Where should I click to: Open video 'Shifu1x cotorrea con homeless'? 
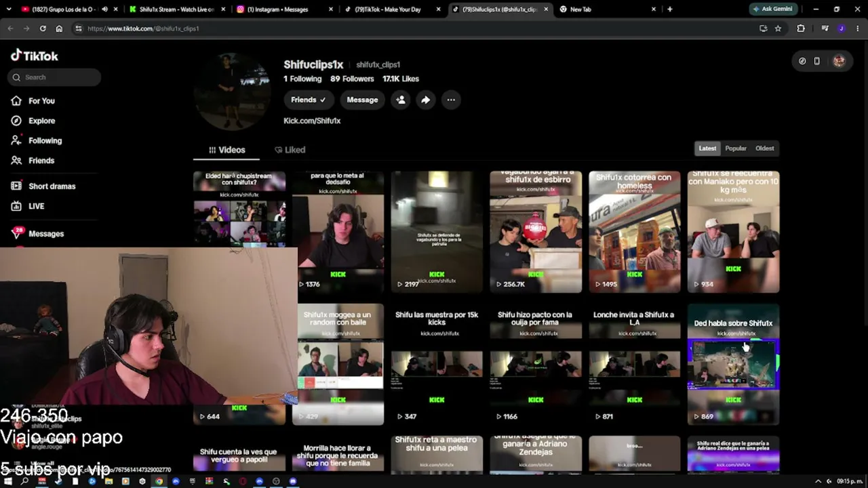(635, 232)
